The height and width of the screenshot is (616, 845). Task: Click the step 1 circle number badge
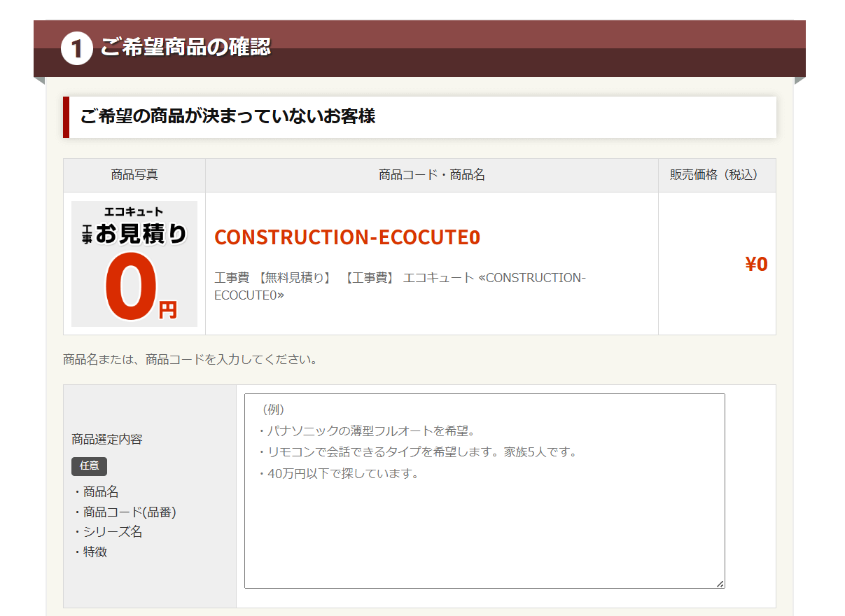pyautogui.click(x=77, y=49)
